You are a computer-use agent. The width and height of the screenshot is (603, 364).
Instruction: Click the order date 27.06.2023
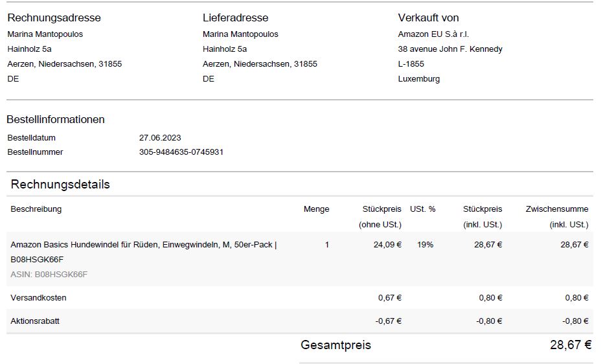pos(160,137)
